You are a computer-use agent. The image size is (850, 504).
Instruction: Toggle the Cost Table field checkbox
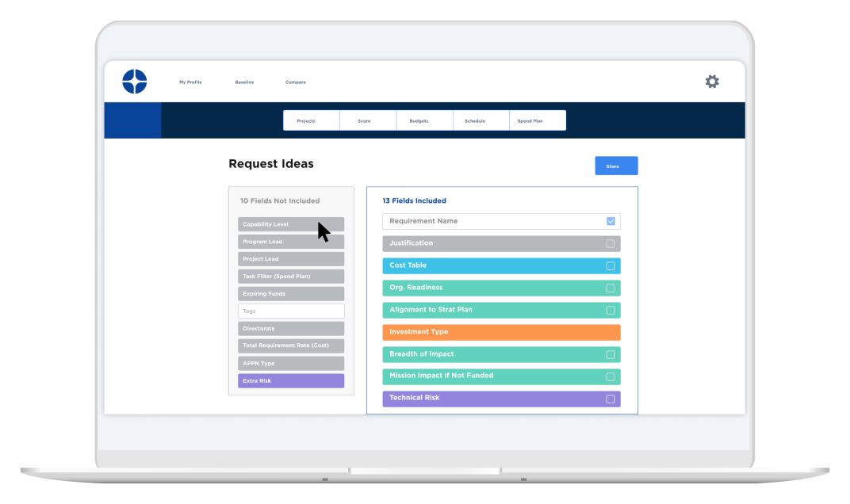coord(611,265)
